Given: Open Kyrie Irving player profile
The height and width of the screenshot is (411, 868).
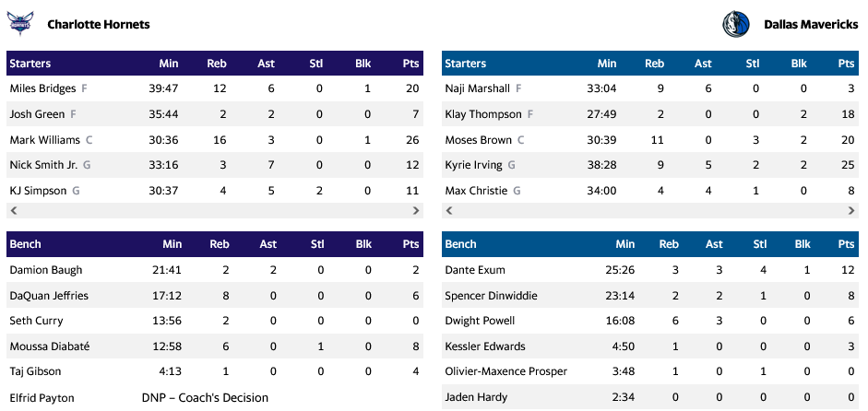Looking at the screenshot, I should coord(473,165).
